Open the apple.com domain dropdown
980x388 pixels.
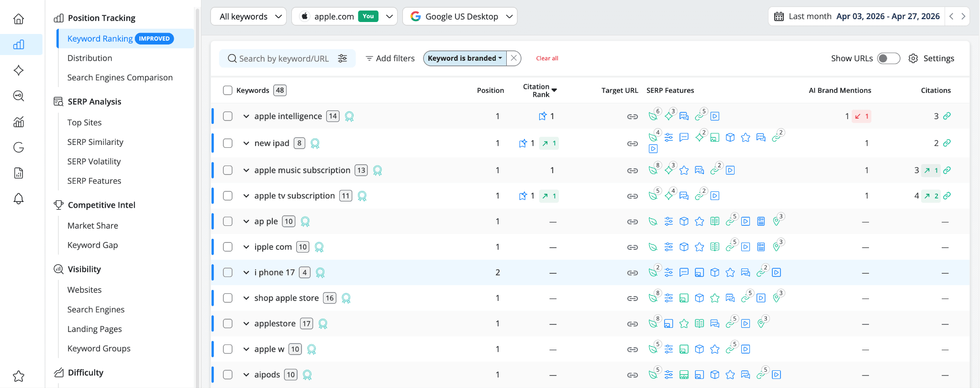[345, 16]
